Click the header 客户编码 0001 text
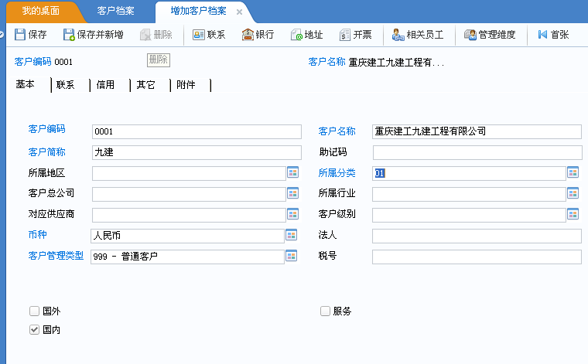Viewport: 588px width, 364px height. (x=43, y=61)
